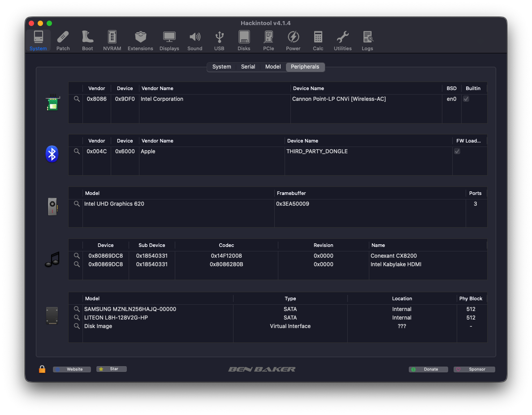The width and height of the screenshot is (532, 415).
Task: Open the Logs toolbar section
Action: (368, 41)
